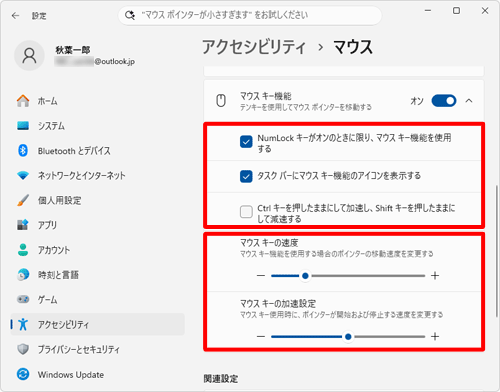
Task: Click the アプリ icon in sidebar
Action: tap(23, 225)
